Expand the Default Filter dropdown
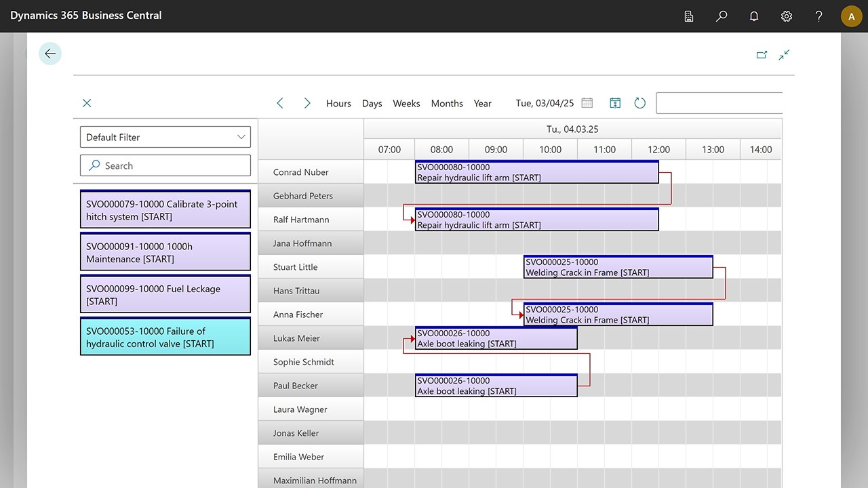 165,137
